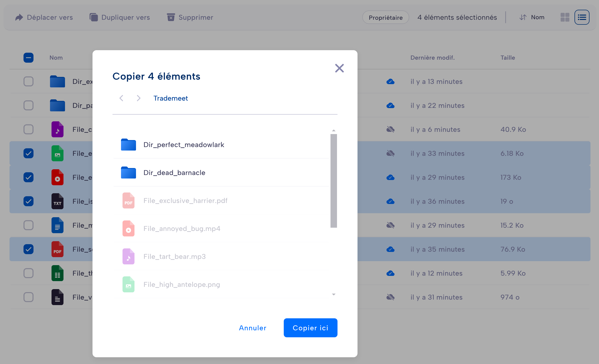Click the 4 éléments sélectionnés label
This screenshot has height=364, width=599.
tap(457, 17)
